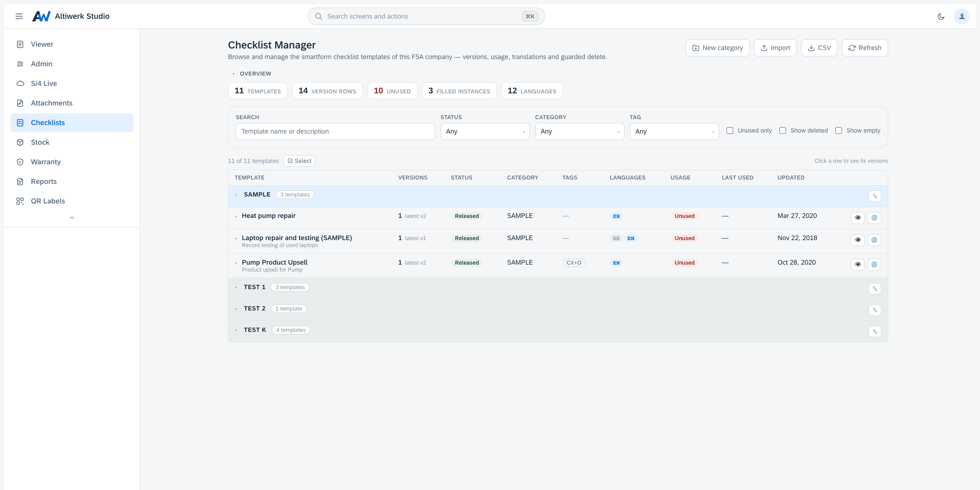Export list with CSV button
The image size is (980, 490).
click(819, 48)
